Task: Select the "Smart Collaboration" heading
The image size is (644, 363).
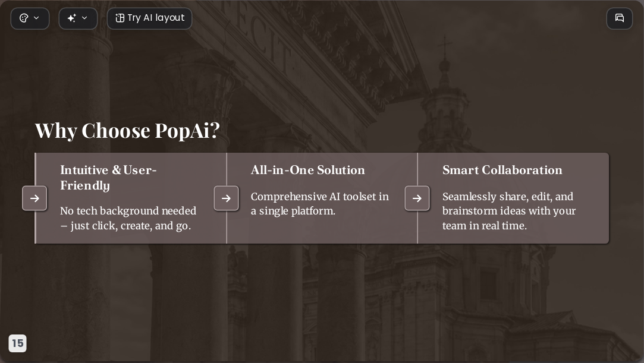Action: tap(502, 171)
